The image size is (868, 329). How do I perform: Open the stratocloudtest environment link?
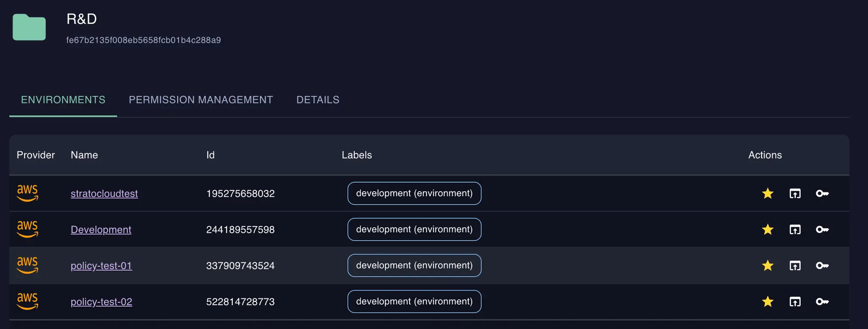coord(104,193)
